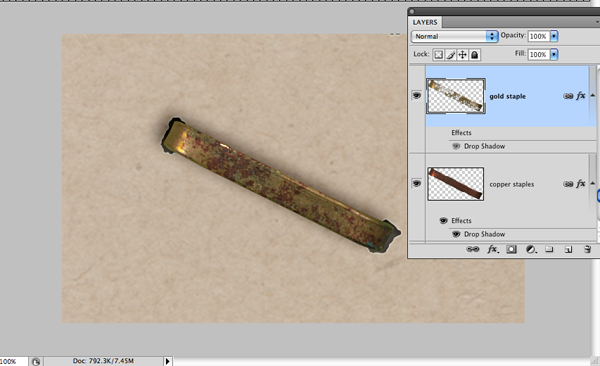This screenshot has width=600, height=366.
Task: Click the lock all padlock icon
Action: pos(474,55)
